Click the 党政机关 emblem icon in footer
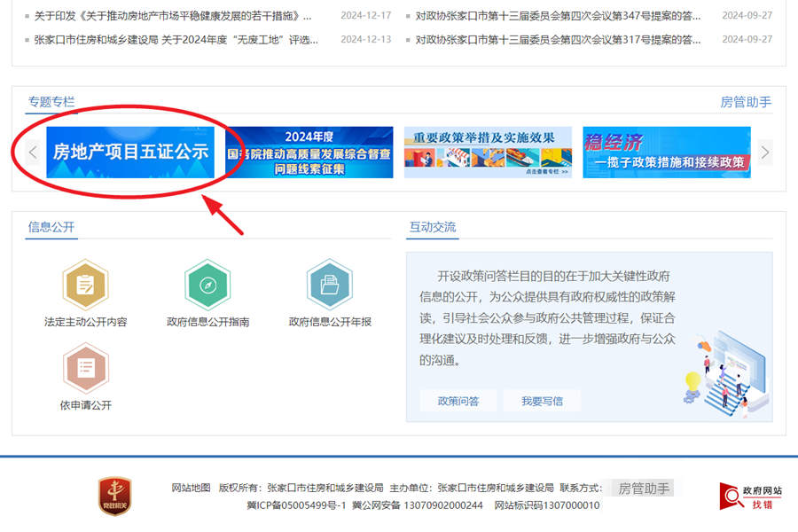The image size is (798, 532). tap(114, 497)
